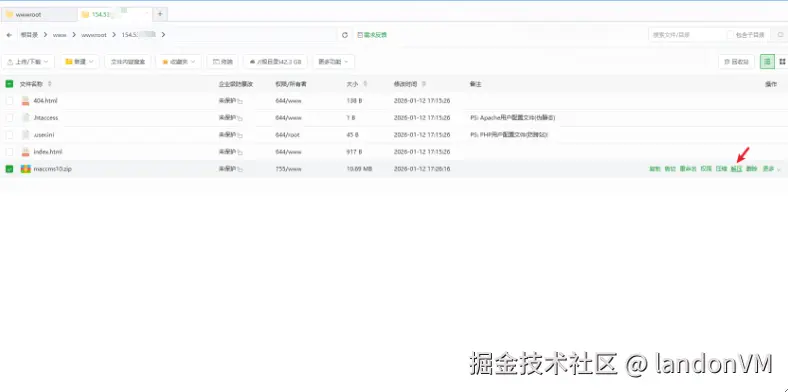788x392 pixels.
Task: Click lock icon in .htaccess row
Action: 240,119
